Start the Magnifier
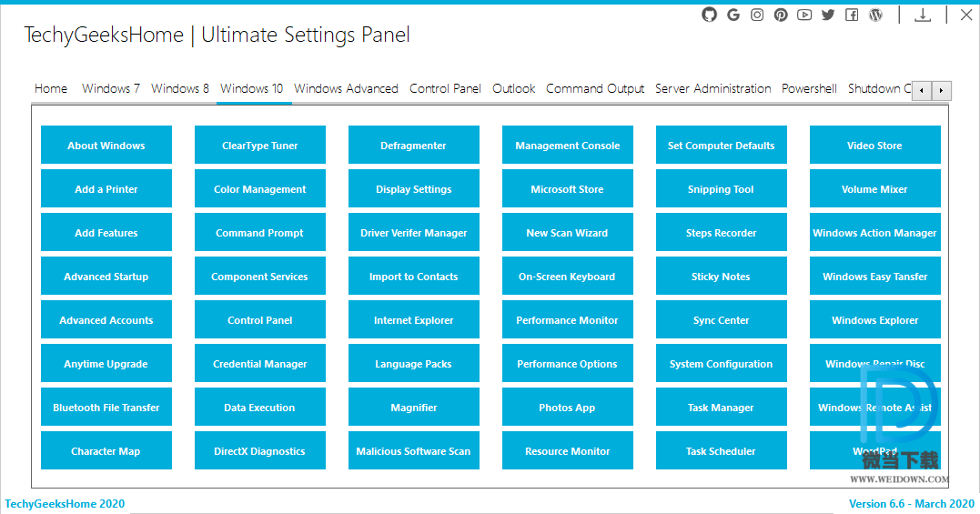980x514 pixels. [414, 408]
